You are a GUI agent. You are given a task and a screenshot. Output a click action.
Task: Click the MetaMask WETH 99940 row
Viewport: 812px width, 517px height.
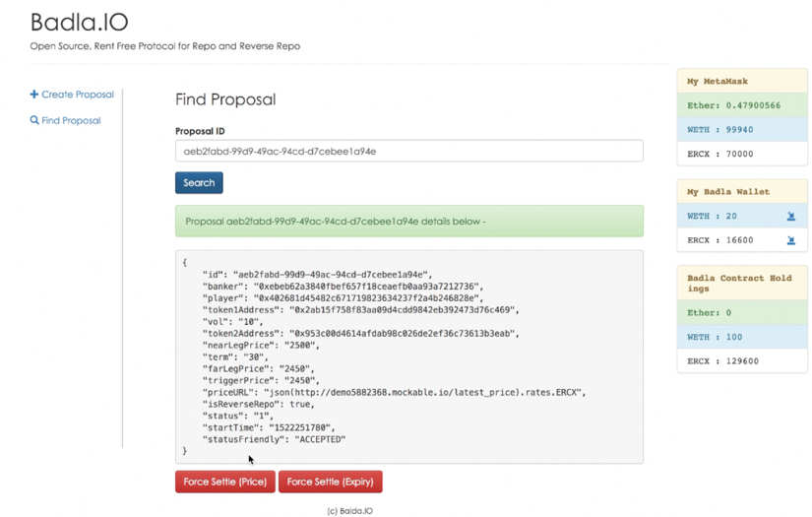point(741,129)
